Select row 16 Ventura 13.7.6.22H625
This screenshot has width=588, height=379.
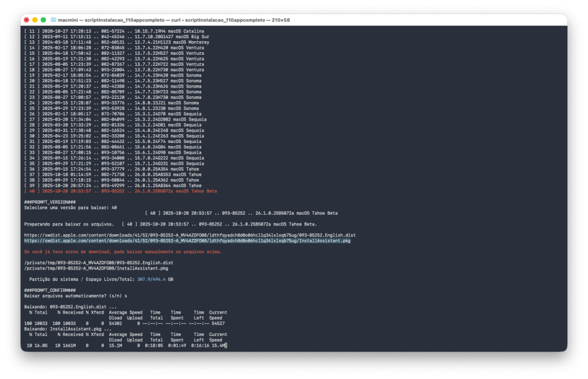pos(114,59)
